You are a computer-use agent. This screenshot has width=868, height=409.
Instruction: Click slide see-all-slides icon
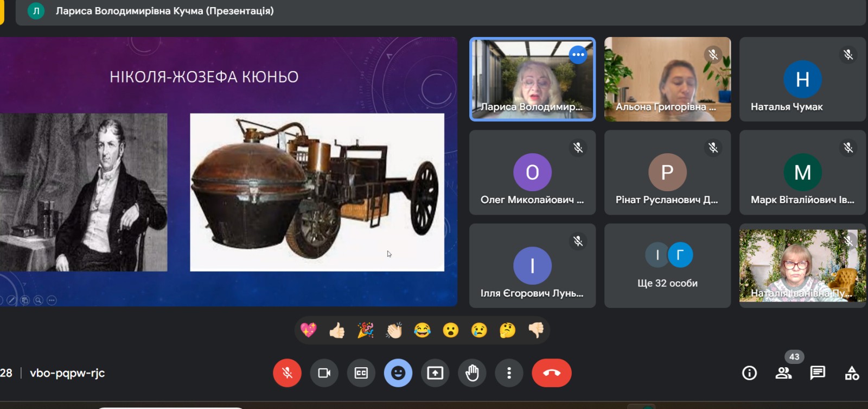click(x=24, y=300)
